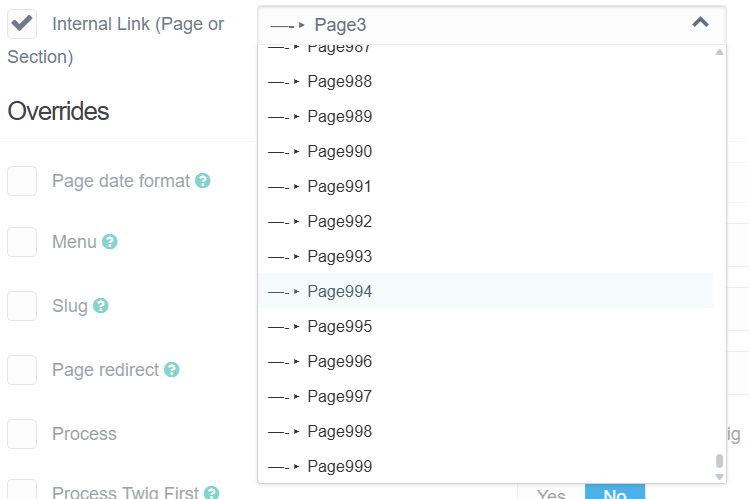Click the dropdown list scroll up arrow
Image resolution: width=749 pixels, height=499 pixels.
pos(719,52)
